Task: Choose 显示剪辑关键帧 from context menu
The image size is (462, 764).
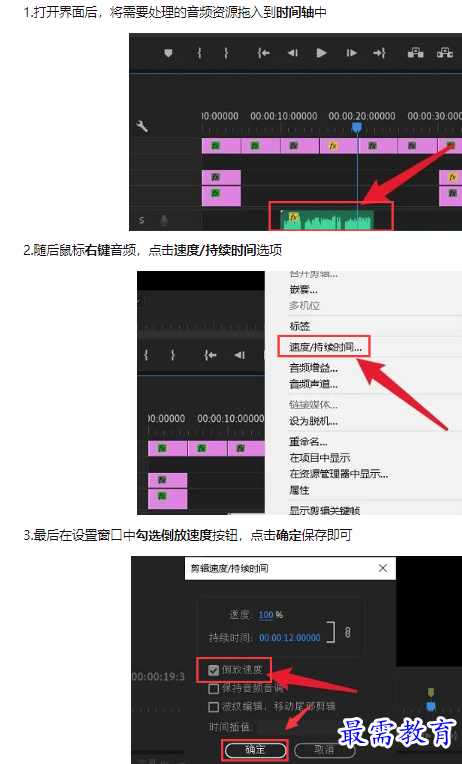Action: pos(325,510)
